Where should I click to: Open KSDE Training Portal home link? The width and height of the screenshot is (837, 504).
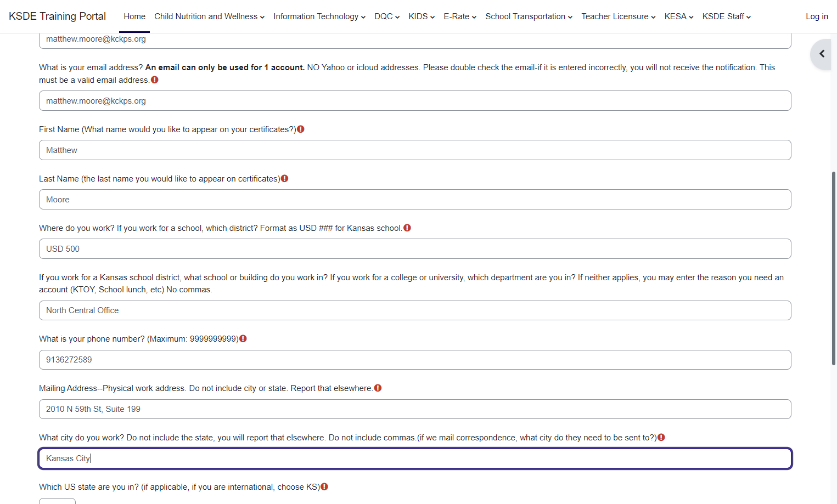click(x=58, y=16)
